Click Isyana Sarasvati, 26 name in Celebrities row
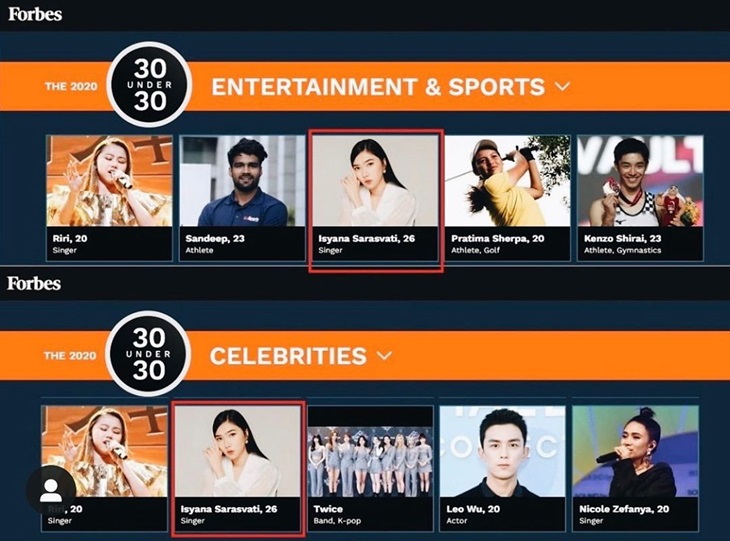Viewport: 730px width, 541px height. click(229, 509)
